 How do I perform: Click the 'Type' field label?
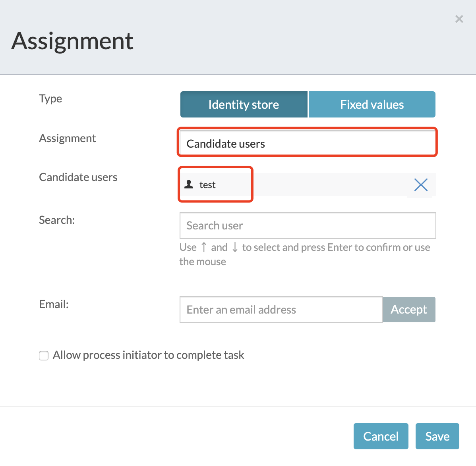click(50, 99)
